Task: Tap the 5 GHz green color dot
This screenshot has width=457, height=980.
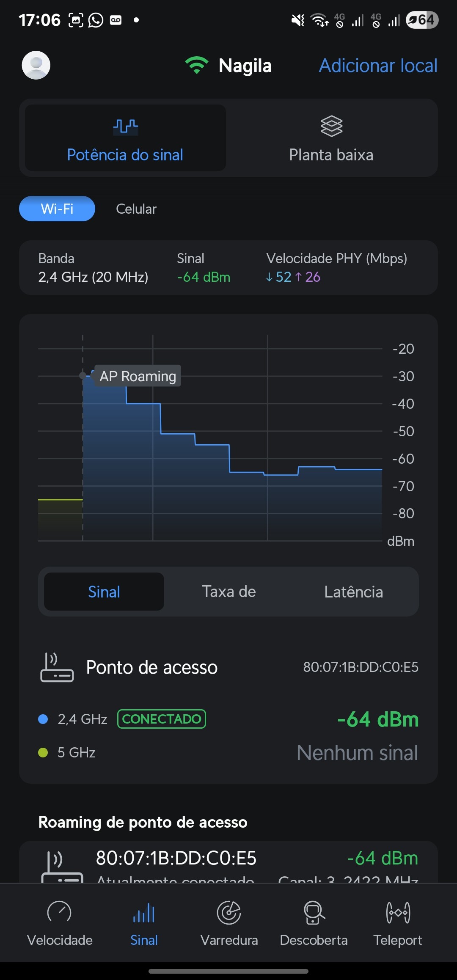Action: pyautogui.click(x=43, y=752)
